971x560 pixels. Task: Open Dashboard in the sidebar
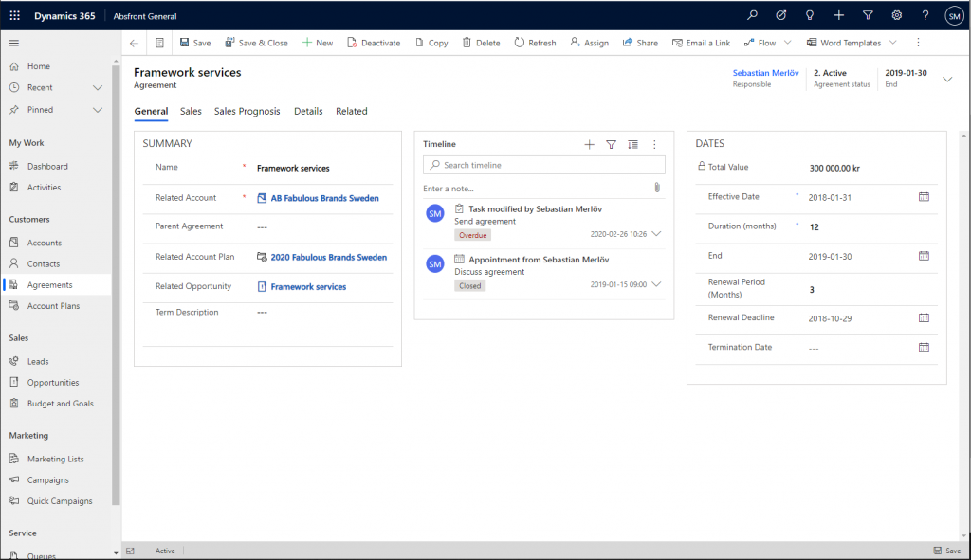[47, 167]
